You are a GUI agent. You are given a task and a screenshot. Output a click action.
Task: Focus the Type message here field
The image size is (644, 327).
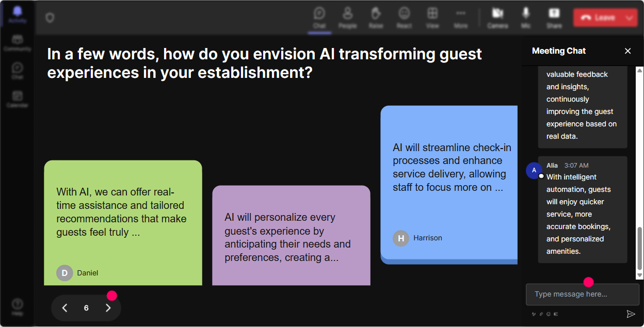click(x=582, y=295)
